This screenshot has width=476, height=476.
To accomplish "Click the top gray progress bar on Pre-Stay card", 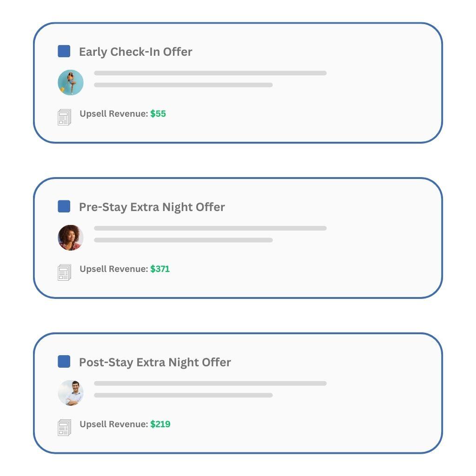I will point(210,228).
